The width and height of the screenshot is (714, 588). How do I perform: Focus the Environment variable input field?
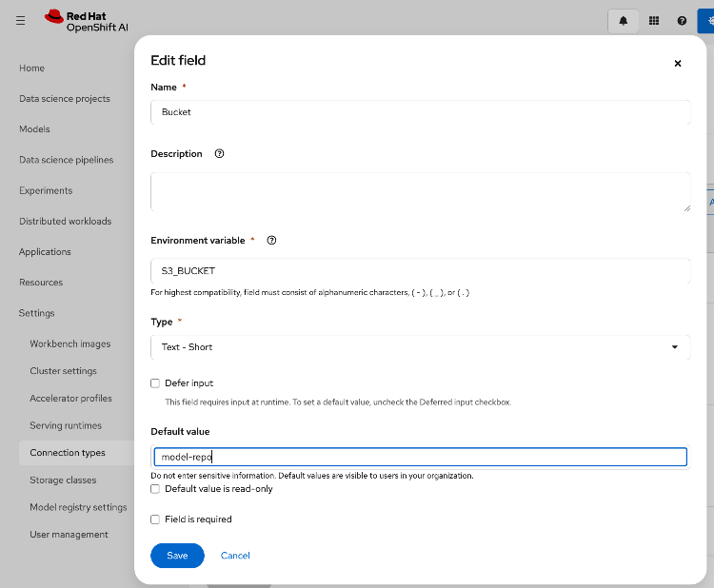click(x=420, y=271)
